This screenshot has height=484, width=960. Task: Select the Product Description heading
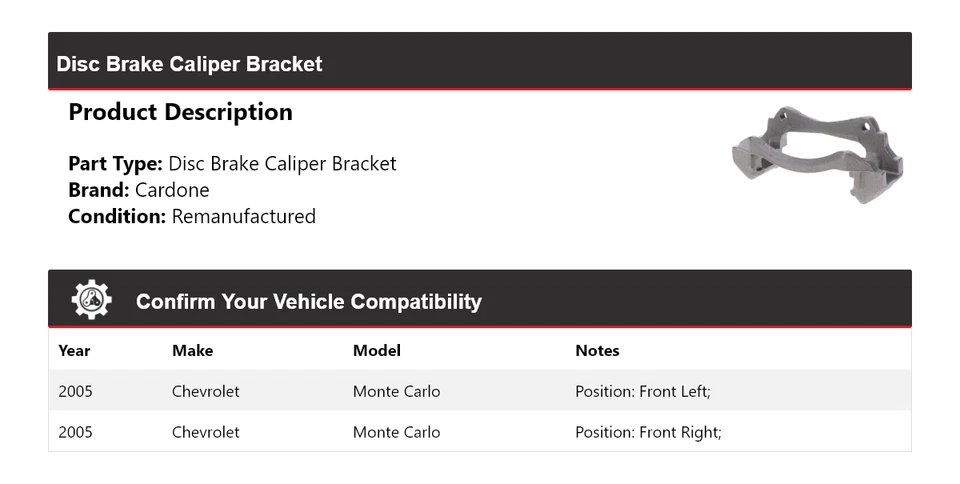pos(180,112)
